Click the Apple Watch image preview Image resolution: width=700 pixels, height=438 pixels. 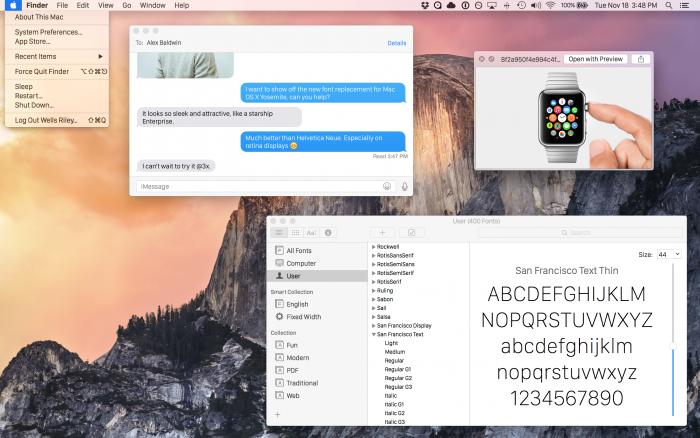pyautogui.click(x=564, y=118)
